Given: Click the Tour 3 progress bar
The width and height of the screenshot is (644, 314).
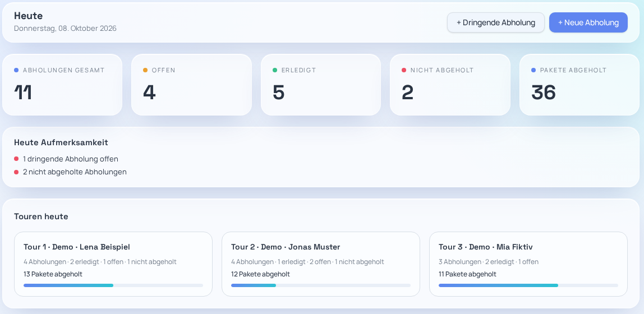Looking at the screenshot, I should point(528,285).
